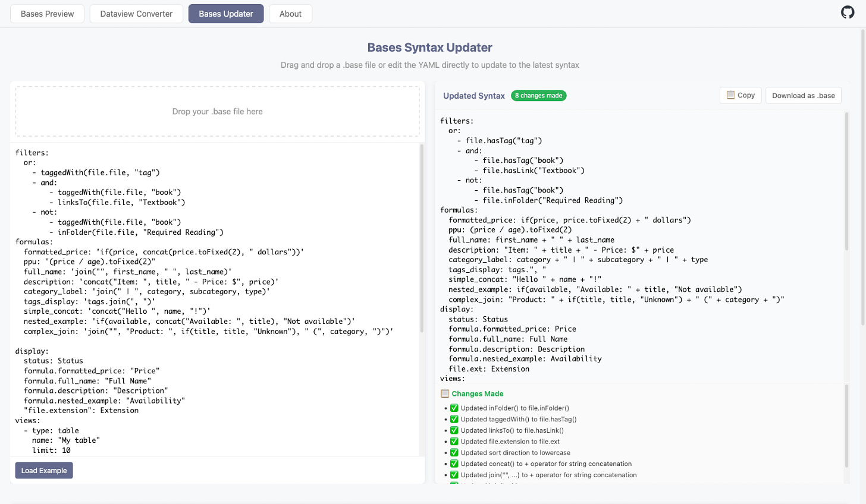Click the 8 changes made badge
This screenshot has width=866, height=504.
538,96
